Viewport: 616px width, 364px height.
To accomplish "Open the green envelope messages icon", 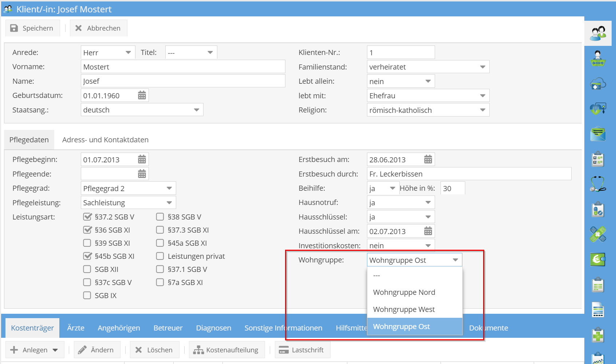I will click(598, 134).
